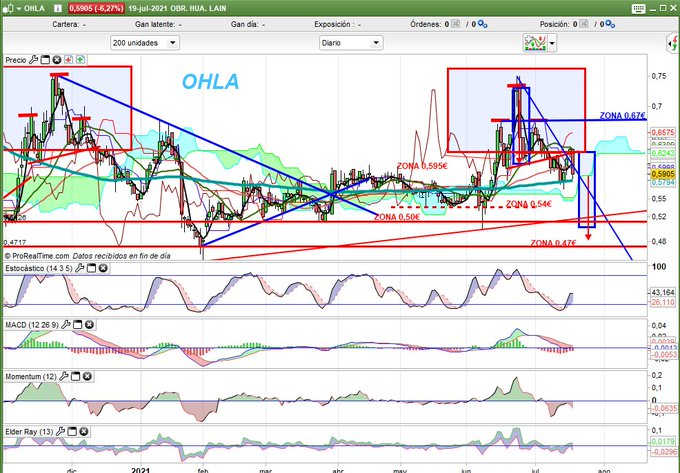Click the OHLA ticker name in the title bar
Image resolution: width=680 pixels, height=473 pixels.
click(x=34, y=8)
